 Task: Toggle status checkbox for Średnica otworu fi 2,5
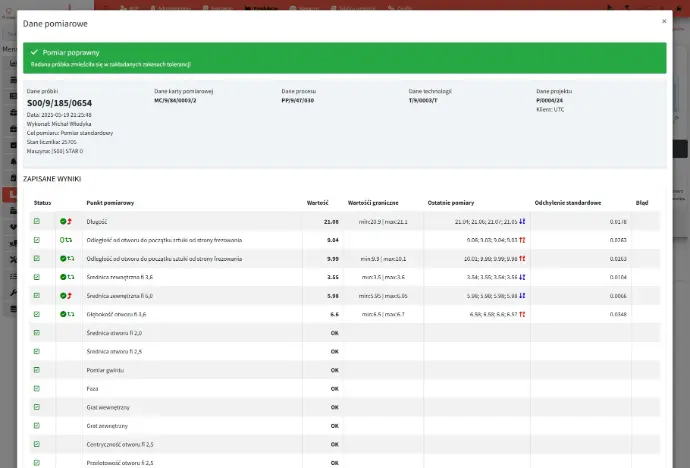tap(37, 351)
